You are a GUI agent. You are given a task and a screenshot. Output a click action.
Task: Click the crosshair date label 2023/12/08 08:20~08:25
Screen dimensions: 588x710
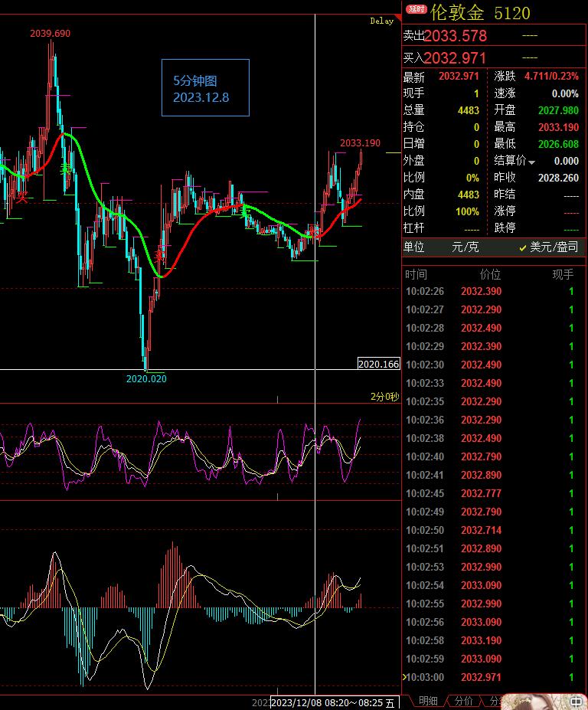[335, 703]
